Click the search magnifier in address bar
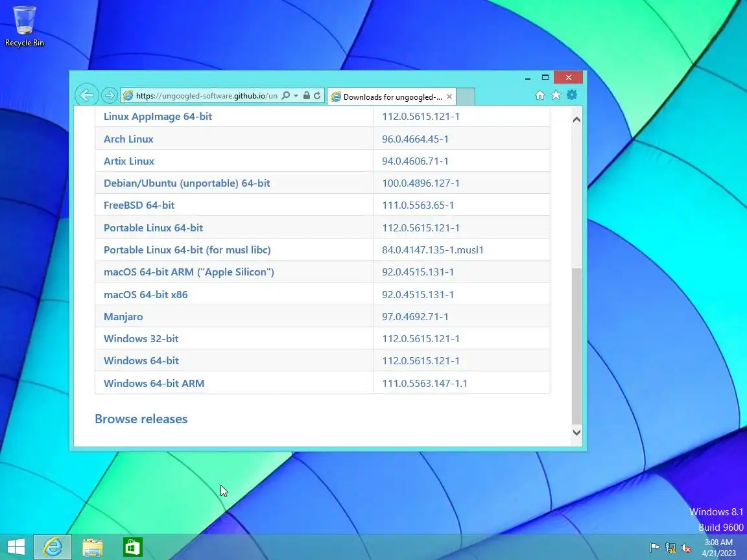Screen dimensions: 747x560 pos(286,96)
